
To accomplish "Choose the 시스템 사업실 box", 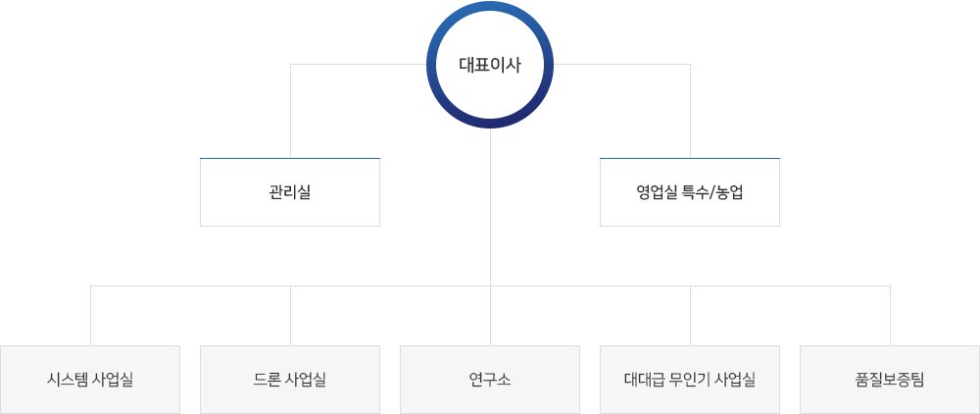I will pos(90,380).
